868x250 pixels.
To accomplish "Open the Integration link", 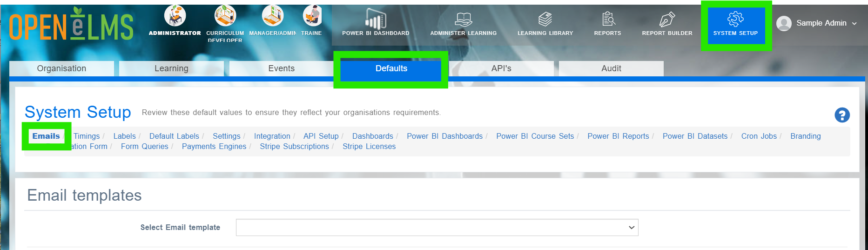I will tap(272, 136).
